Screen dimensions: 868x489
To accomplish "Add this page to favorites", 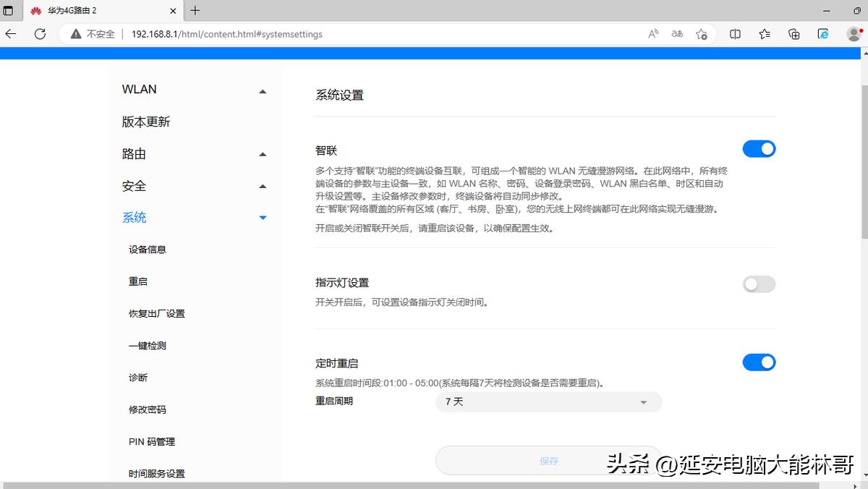I will coord(700,34).
